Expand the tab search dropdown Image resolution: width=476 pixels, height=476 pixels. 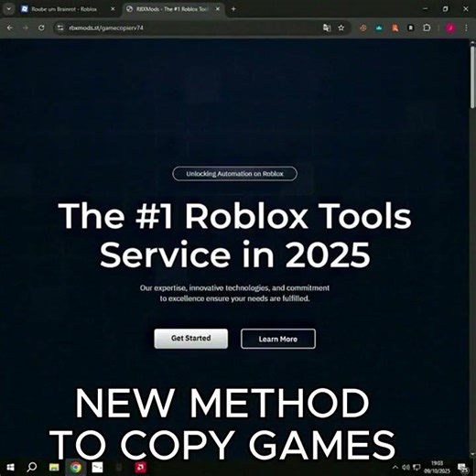(x=8, y=9)
